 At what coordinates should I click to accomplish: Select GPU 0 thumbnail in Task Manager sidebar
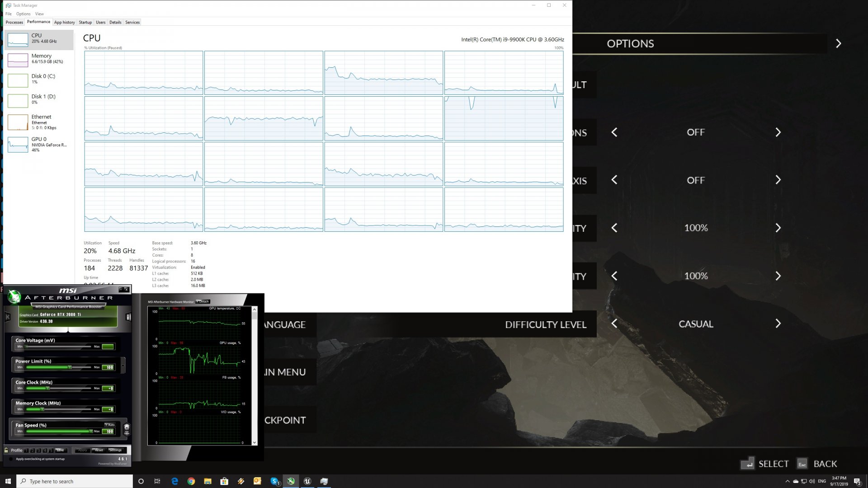click(18, 145)
